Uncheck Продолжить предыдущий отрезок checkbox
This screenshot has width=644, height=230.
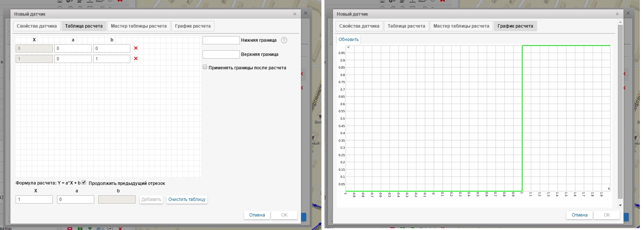click(x=84, y=183)
